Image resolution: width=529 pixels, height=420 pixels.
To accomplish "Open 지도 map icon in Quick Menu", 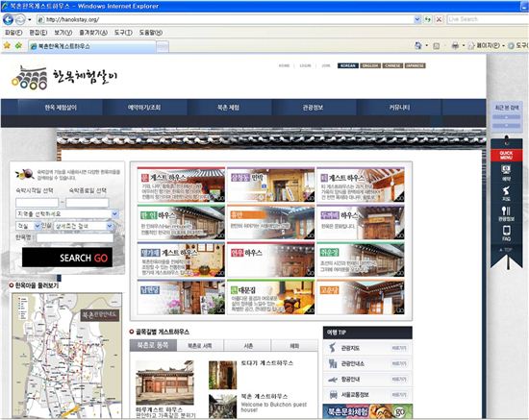I will (506, 193).
